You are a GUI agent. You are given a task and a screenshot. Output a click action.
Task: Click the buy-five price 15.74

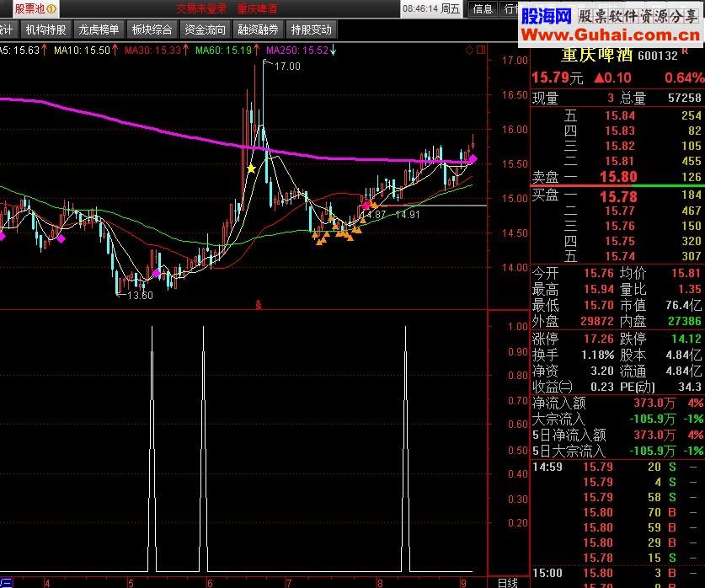[620, 256]
